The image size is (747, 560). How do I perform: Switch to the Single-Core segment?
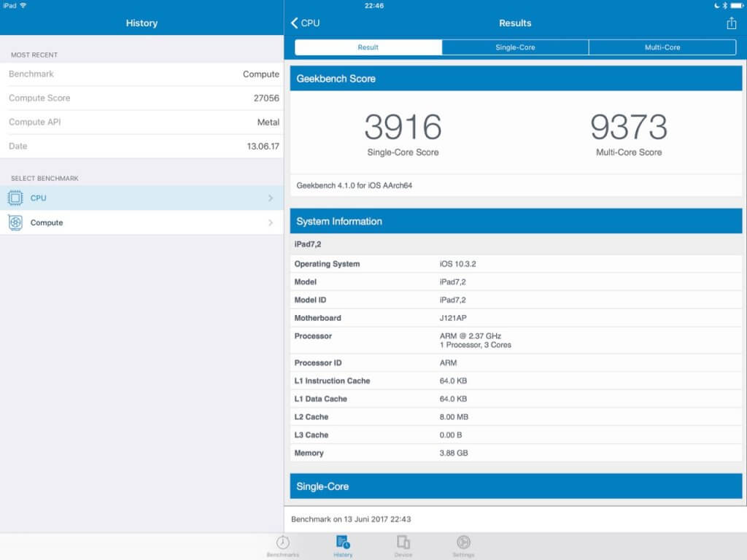tap(515, 47)
